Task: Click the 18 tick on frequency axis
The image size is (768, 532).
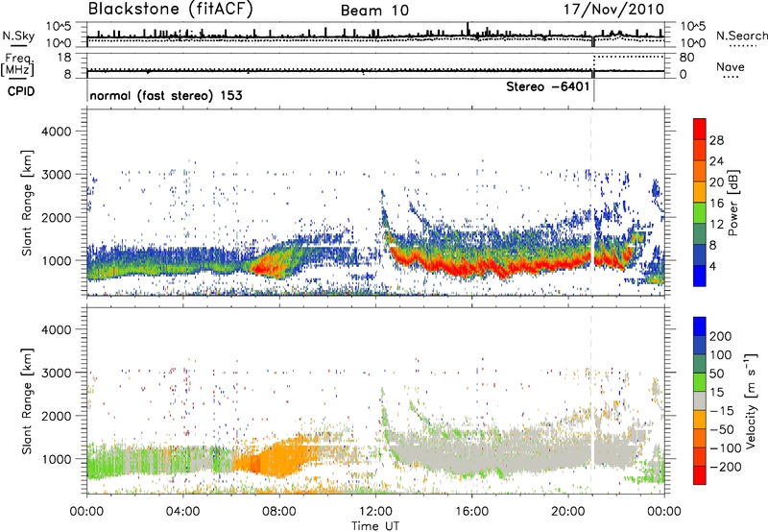Action: (64, 58)
